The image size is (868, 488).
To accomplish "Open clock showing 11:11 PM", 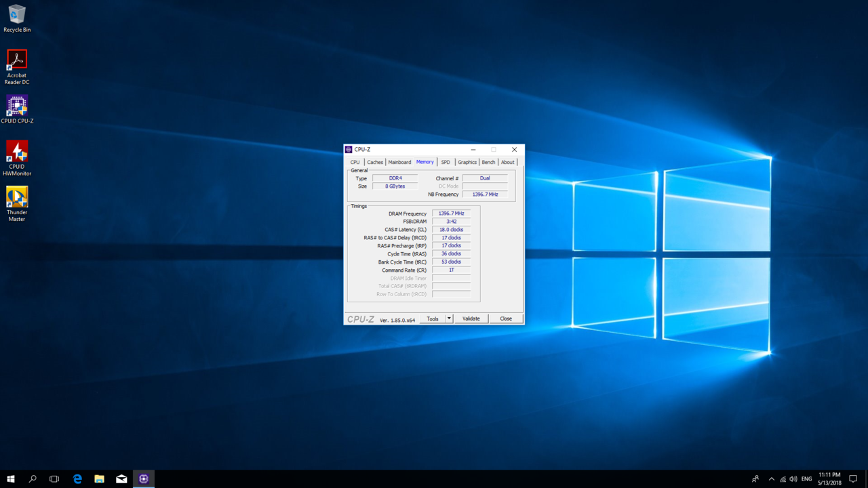I will pos(829,479).
